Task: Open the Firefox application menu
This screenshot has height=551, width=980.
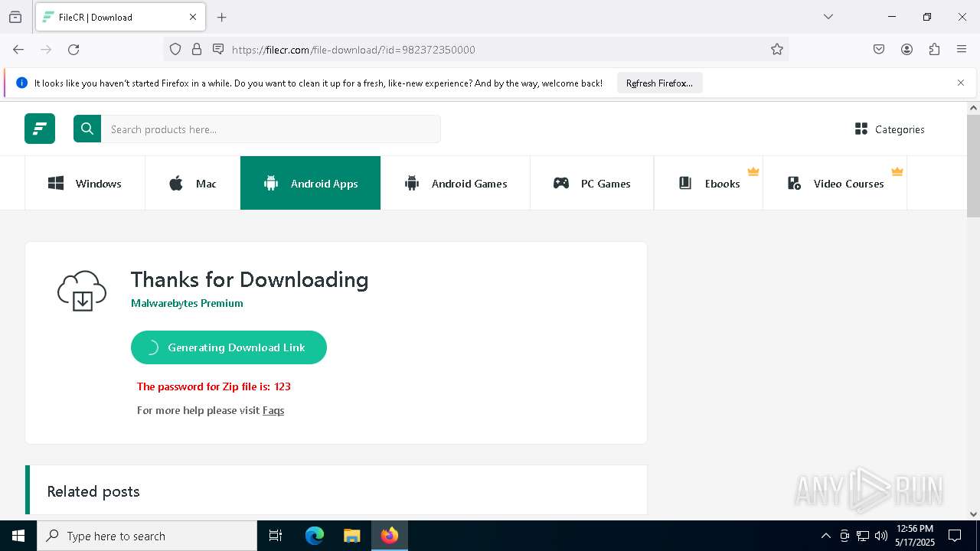Action: pyautogui.click(x=962, y=50)
